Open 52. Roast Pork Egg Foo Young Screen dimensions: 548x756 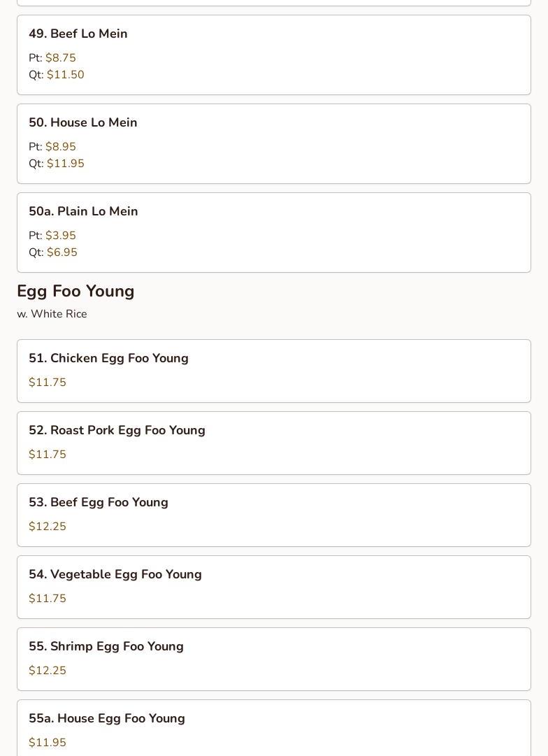(274, 443)
